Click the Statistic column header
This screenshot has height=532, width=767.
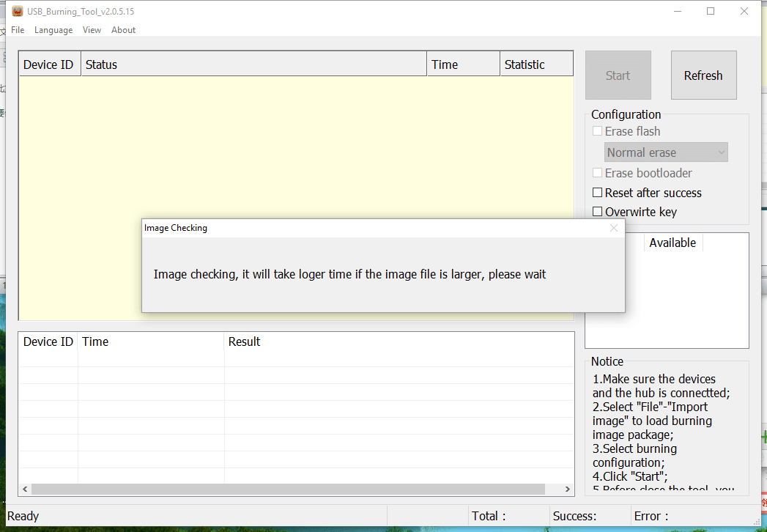(536, 64)
